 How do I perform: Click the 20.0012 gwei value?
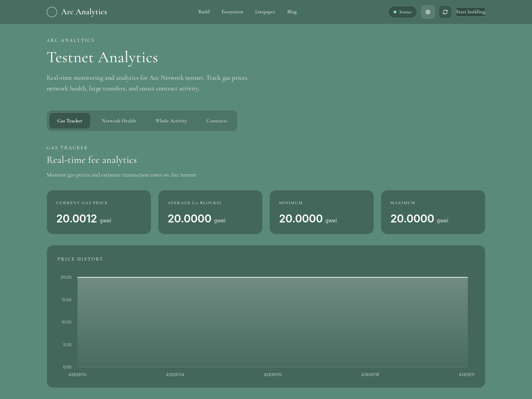[x=84, y=219]
